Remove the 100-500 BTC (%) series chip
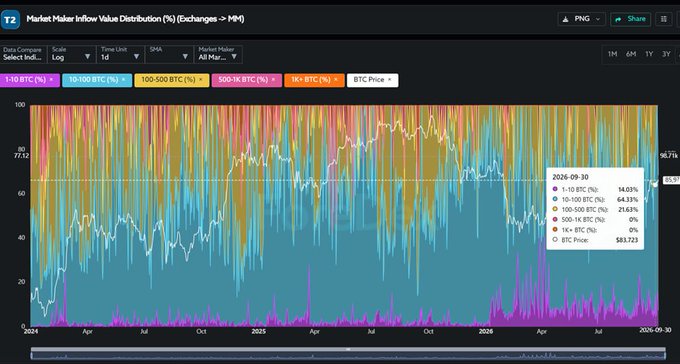This screenshot has width=680, height=364. pyautogui.click(x=200, y=80)
